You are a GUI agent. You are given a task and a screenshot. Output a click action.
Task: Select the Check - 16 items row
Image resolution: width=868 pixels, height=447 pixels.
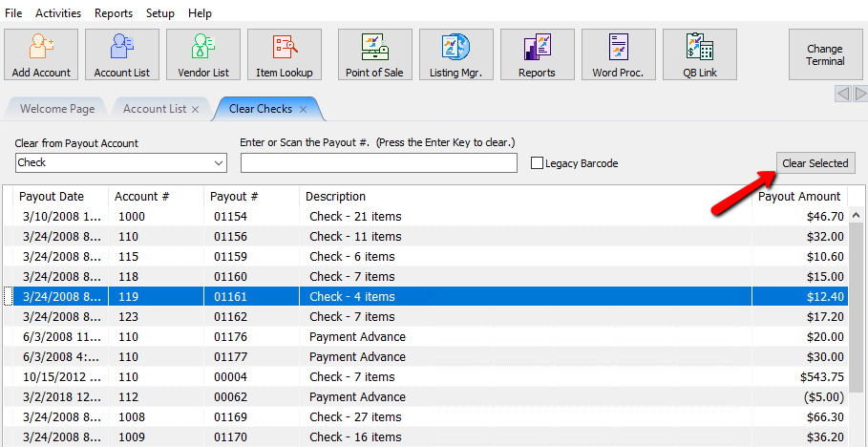pos(425,436)
